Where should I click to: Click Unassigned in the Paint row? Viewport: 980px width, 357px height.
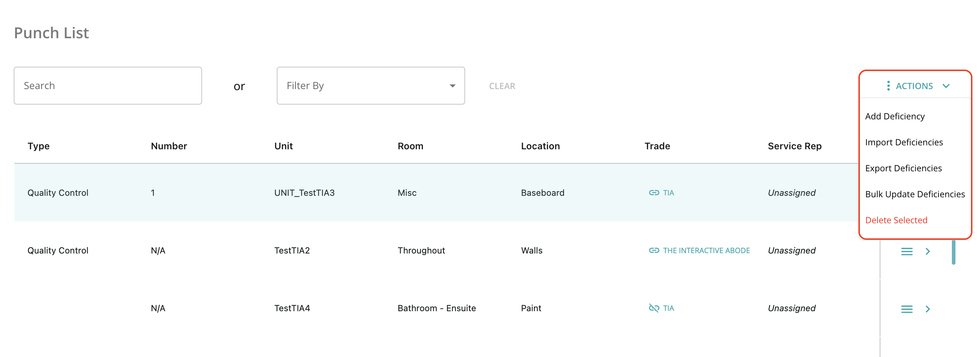(791, 308)
